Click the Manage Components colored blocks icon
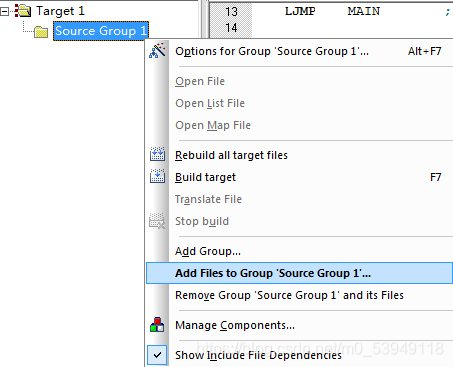 pyautogui.click(x=157, y=325)
